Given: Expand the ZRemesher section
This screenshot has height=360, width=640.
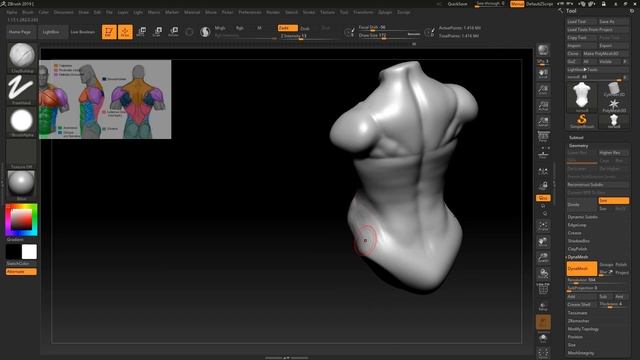Looking at the screenshot, I should coord(578,321).
